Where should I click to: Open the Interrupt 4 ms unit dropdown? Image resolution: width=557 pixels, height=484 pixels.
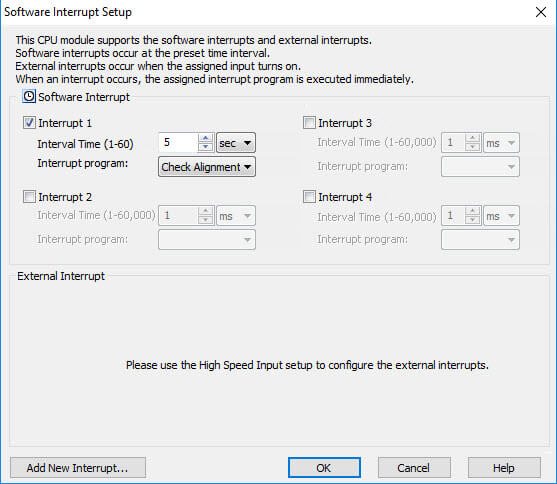[x=501, y=216]
